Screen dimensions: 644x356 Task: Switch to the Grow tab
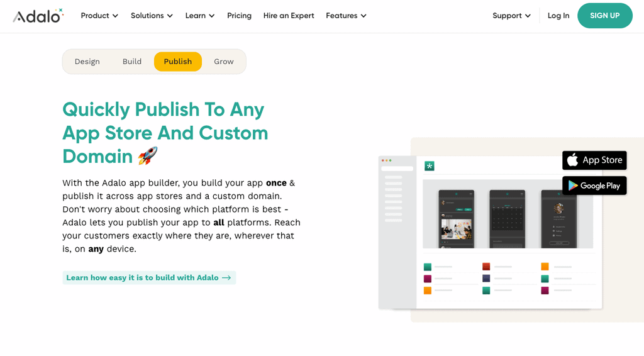click(223, 62)
